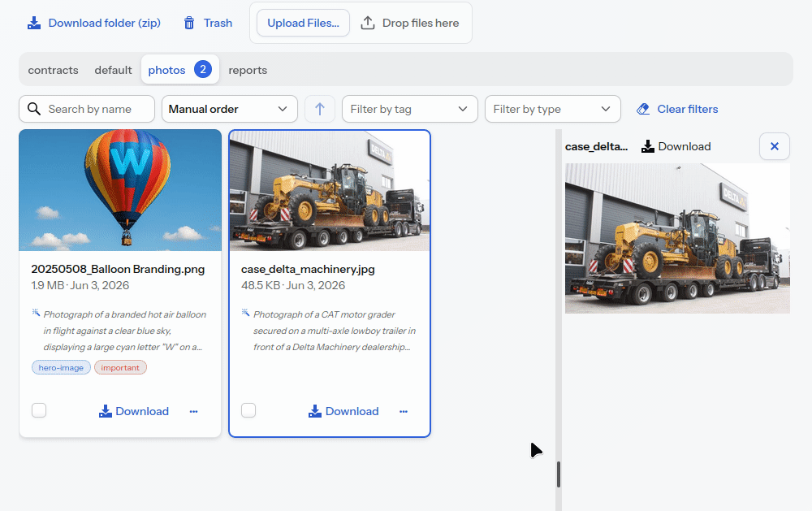Viewport: 812px width, 511px height.
Task: Close the preview panel
Action: click(774, 146)
